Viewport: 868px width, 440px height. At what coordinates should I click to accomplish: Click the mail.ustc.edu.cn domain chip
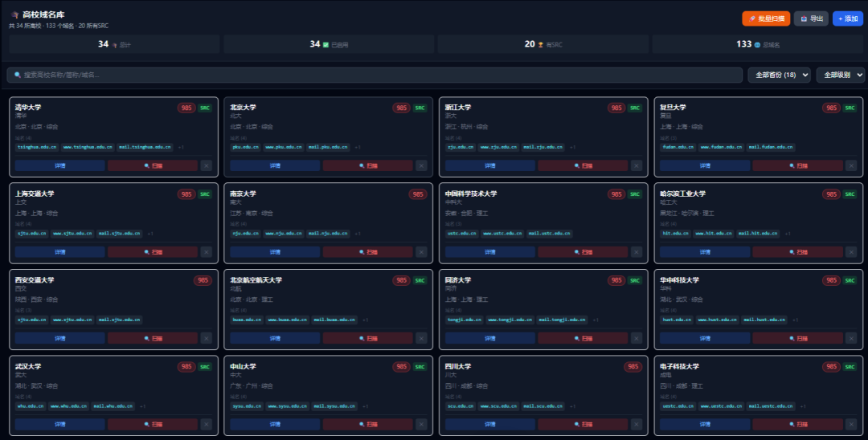550,234
